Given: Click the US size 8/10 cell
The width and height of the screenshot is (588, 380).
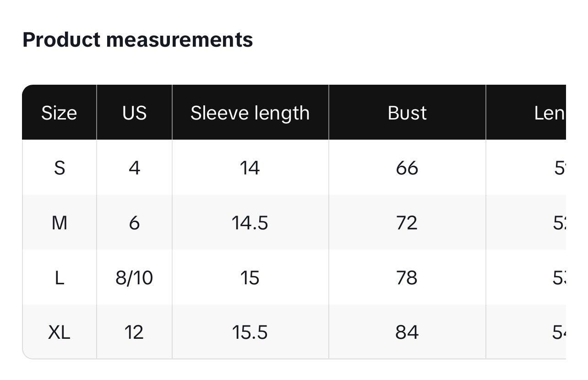Looking at the screenshot, I should (134, 278).
